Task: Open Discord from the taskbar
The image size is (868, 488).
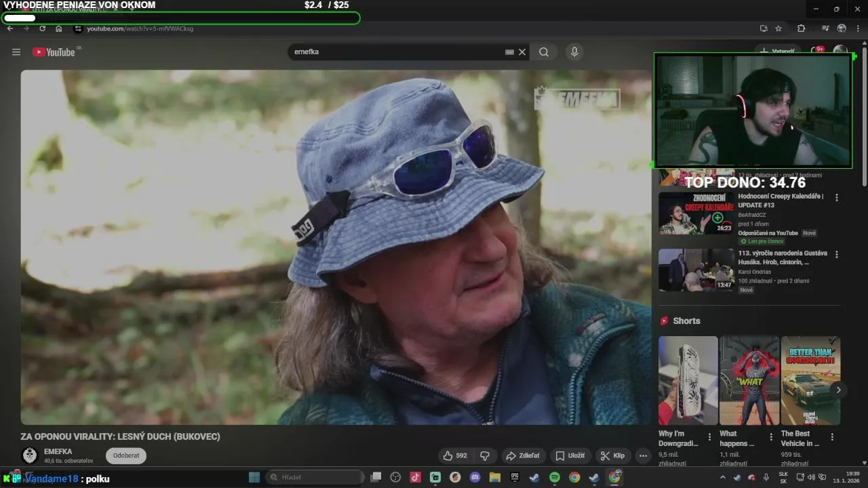Action: pyautogui.click(x=475, y=477)
